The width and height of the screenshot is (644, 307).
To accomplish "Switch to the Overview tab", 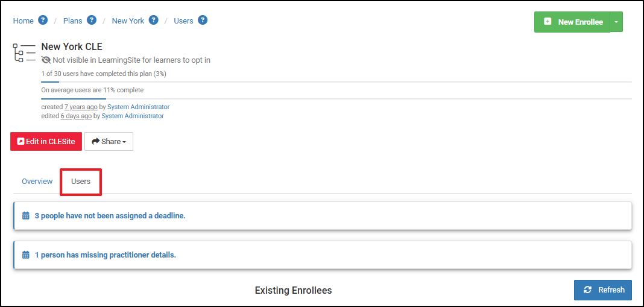I will (x=37, y=181).
